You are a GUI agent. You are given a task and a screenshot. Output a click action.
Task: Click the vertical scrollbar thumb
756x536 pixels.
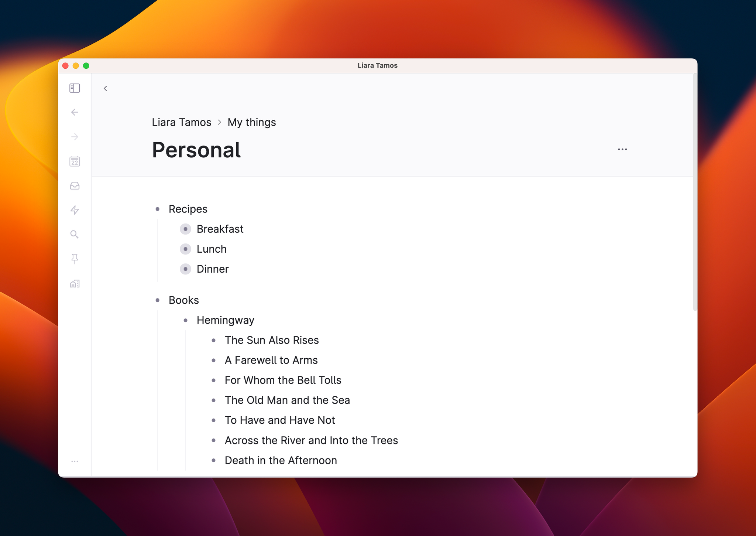point(695,192)
